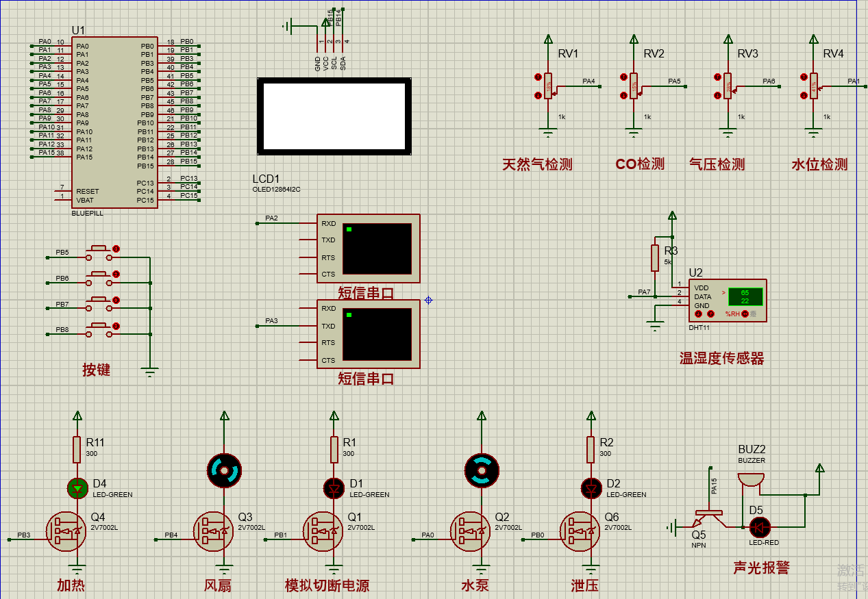Click the RV3 potentiometer resistor body
Viewport: 868px width, 599px height.
point(728,86)
